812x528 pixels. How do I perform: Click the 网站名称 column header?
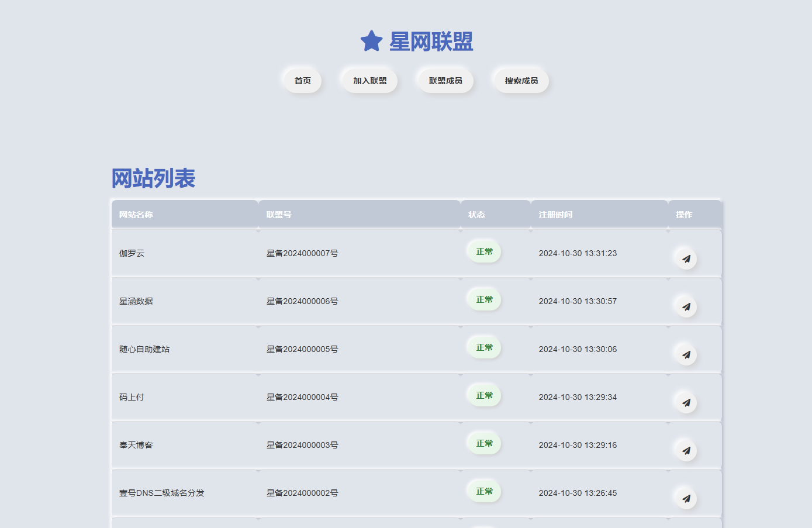coord(136,215)
